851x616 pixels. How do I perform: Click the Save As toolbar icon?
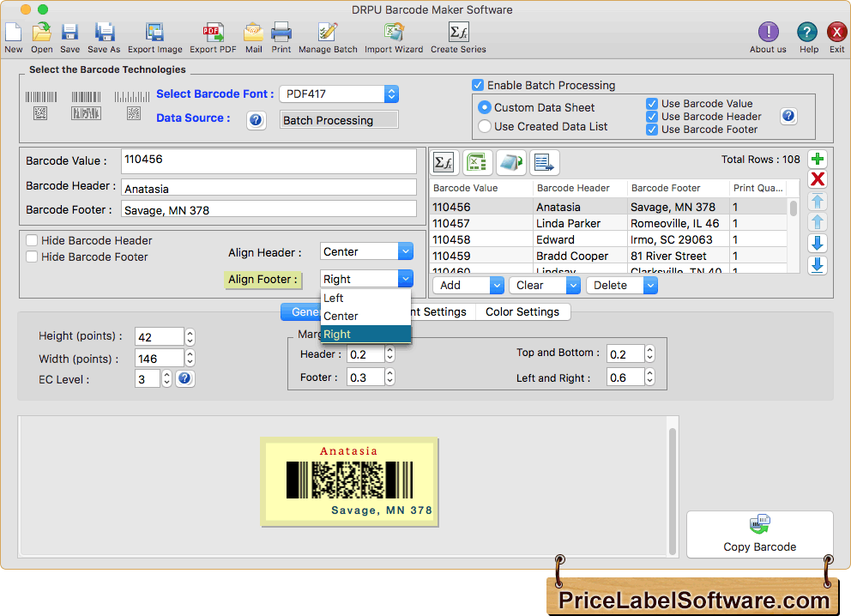pyautogui.click(x=104, y=33)
